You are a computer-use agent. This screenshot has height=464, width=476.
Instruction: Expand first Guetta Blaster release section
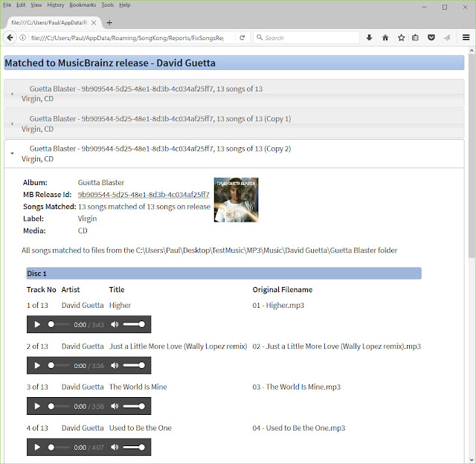tap(234, 94)
